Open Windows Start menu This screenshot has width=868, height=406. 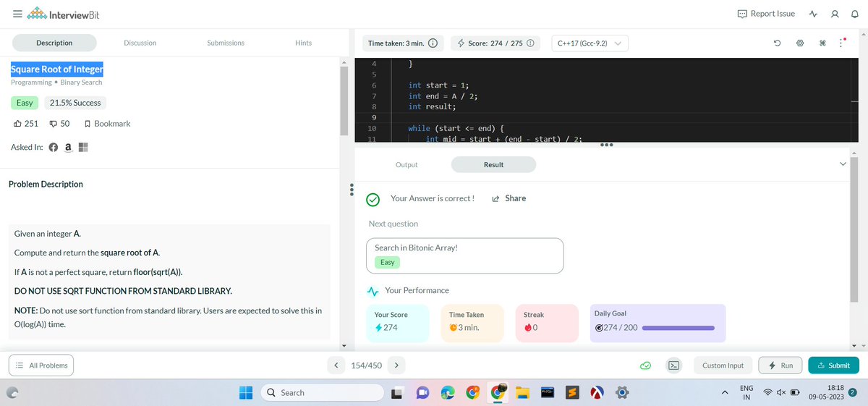coord(246,392)
